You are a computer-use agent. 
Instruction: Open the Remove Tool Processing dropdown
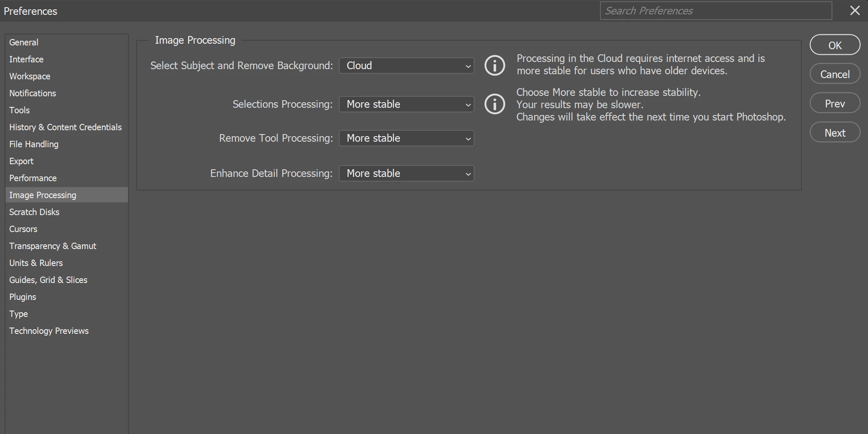tap(406, 138)
